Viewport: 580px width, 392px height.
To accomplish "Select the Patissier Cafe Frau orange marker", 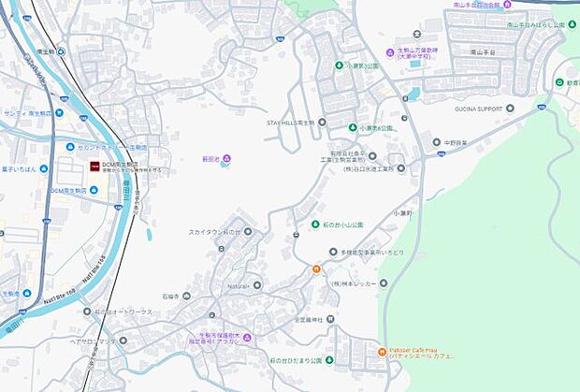I will point(382,352).
